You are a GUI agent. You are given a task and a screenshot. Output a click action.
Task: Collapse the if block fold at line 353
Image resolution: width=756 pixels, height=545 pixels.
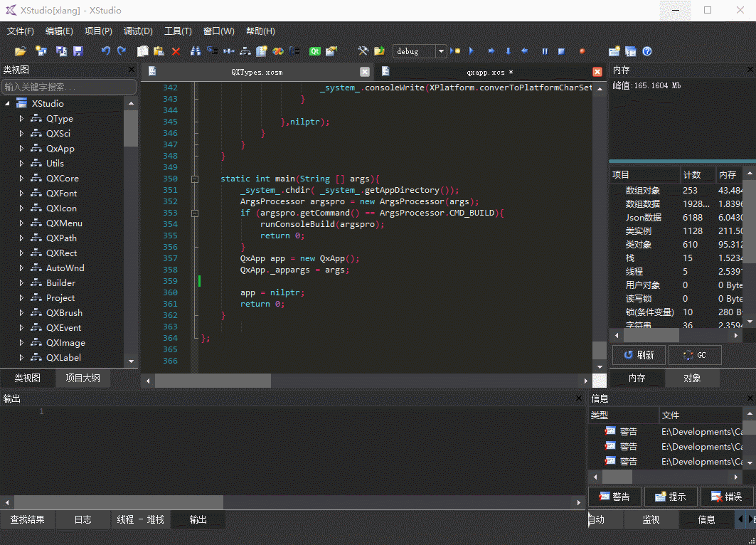coord(195,213)
